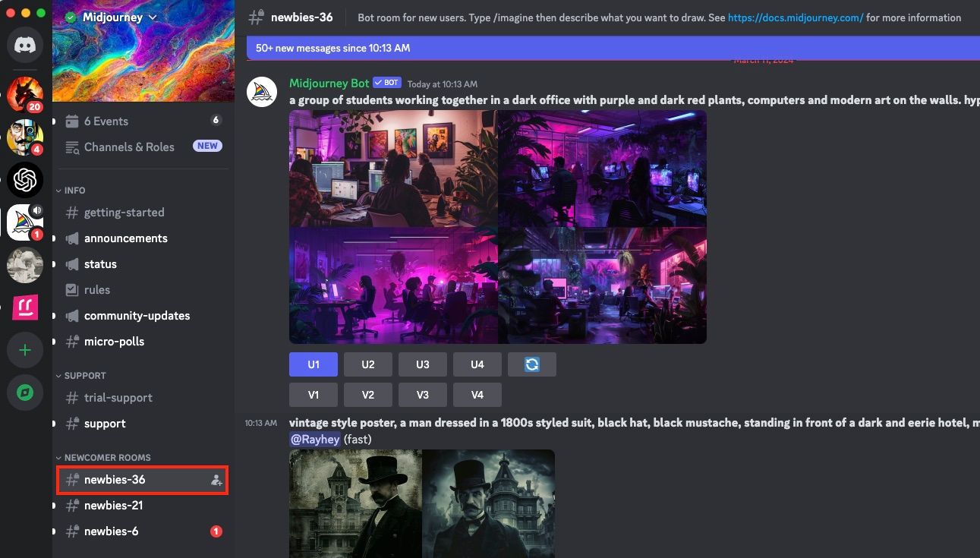
Task: Go to the getting-started channel
Action: [x=143, y=213]
